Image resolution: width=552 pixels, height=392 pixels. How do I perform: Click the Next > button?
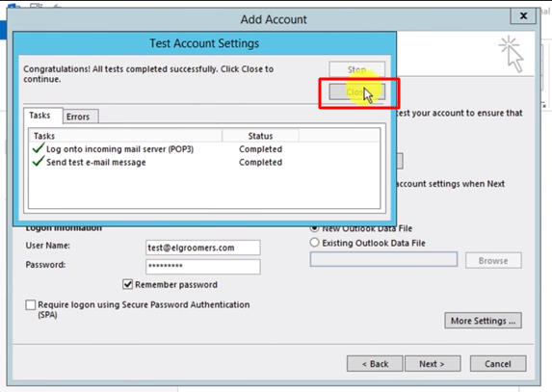coord(433,363)
